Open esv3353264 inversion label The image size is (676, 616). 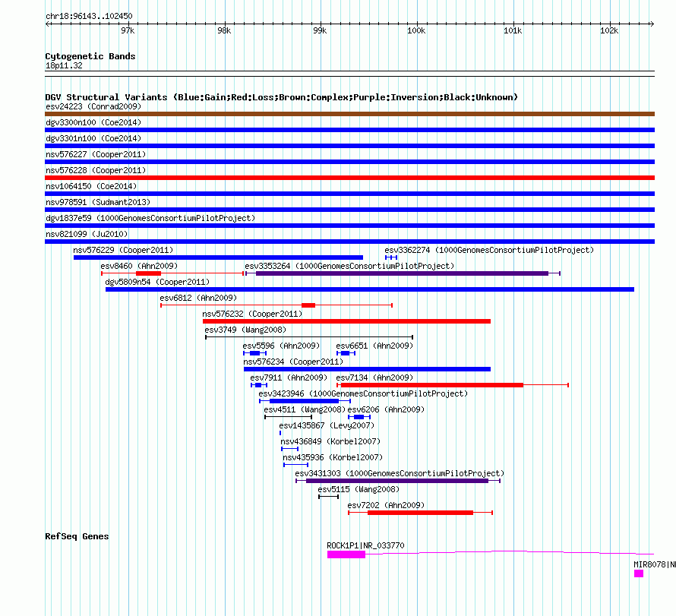point(349,266)
